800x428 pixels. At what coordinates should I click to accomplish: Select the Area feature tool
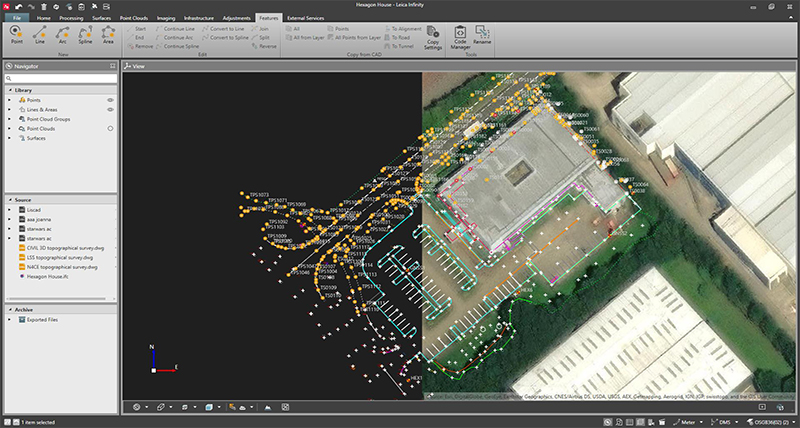(109, 35)
